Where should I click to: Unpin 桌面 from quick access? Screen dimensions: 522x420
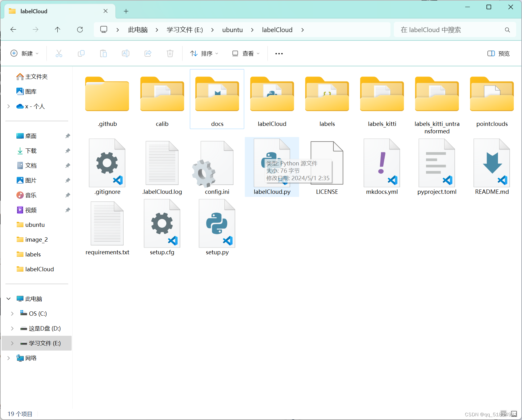68,136
